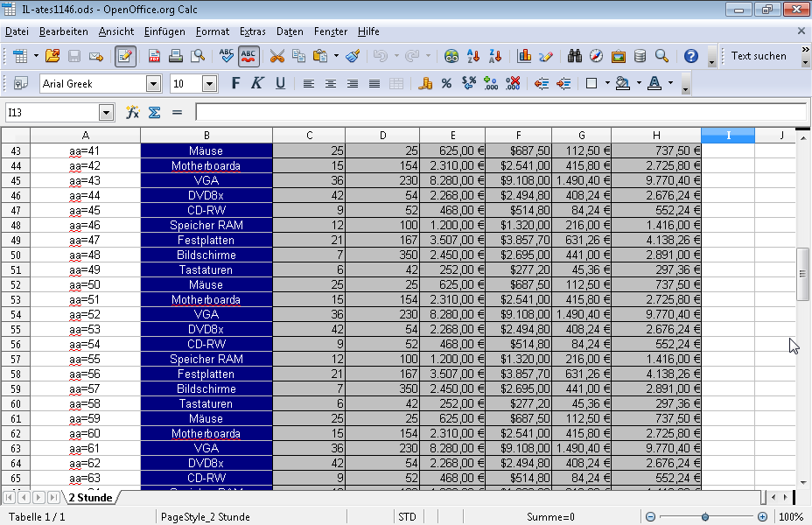Expand the font size dropdown
This screenshot has width=812, height=525.
[209, 84]
